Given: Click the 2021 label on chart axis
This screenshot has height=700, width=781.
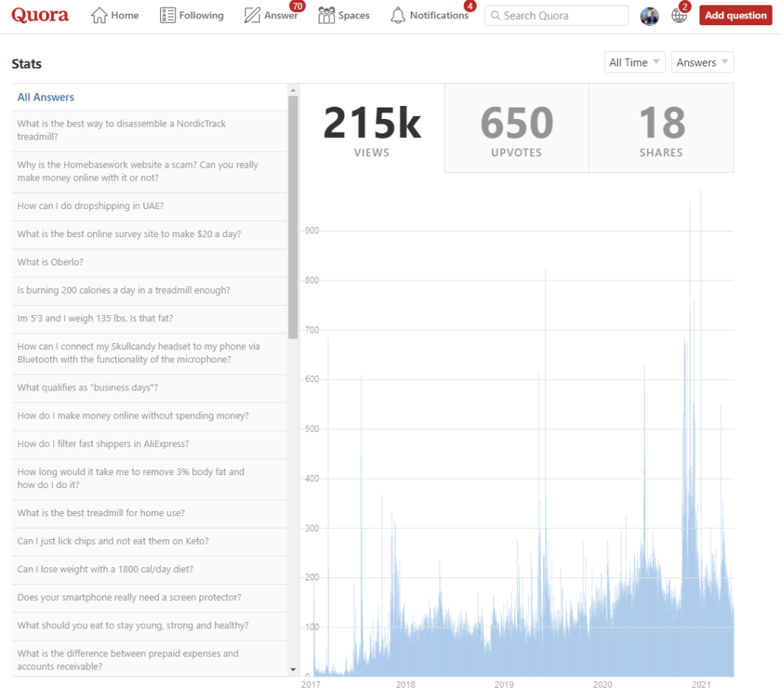Looking at the screenshot, I should click(701, 685).
